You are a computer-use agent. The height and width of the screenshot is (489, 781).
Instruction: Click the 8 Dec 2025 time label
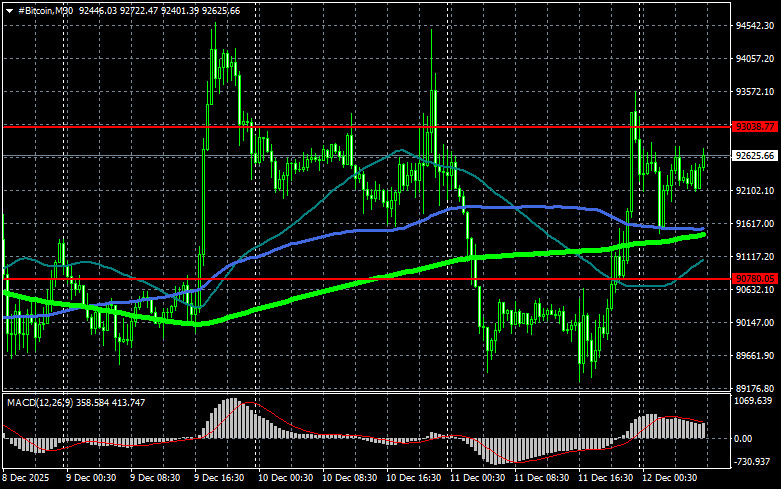pyautogui.click(x=26, y=478)
